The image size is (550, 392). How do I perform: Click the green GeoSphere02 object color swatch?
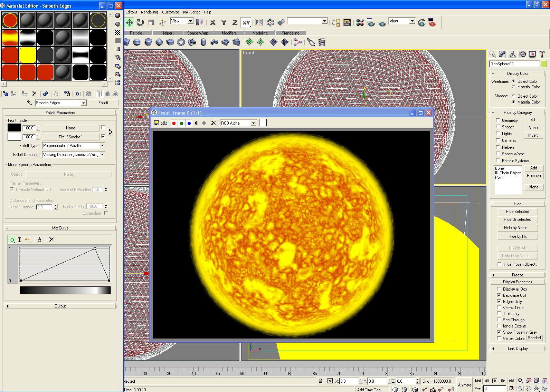point(544,64)
